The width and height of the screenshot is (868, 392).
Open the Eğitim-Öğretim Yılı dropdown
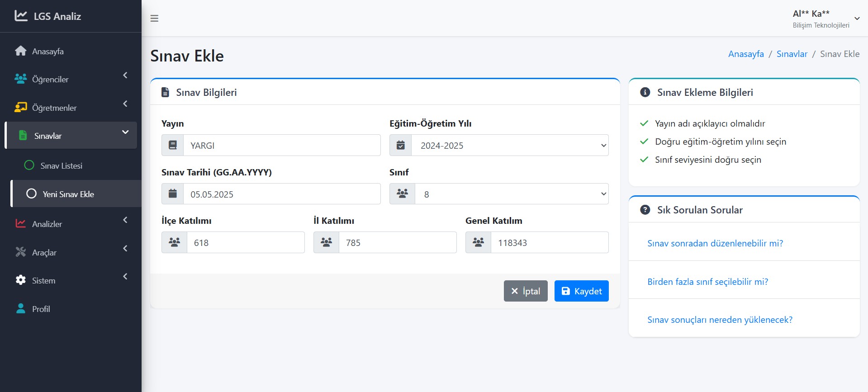pos(509,146)
